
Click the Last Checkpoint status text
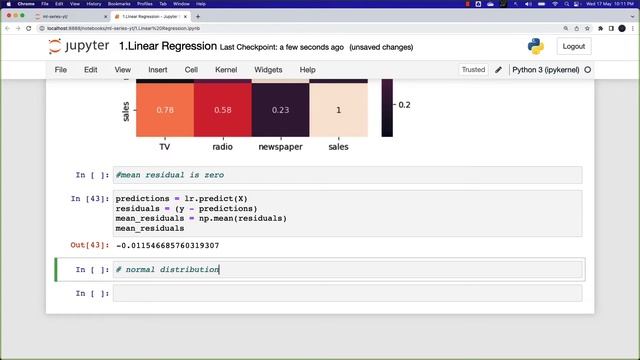282,47
